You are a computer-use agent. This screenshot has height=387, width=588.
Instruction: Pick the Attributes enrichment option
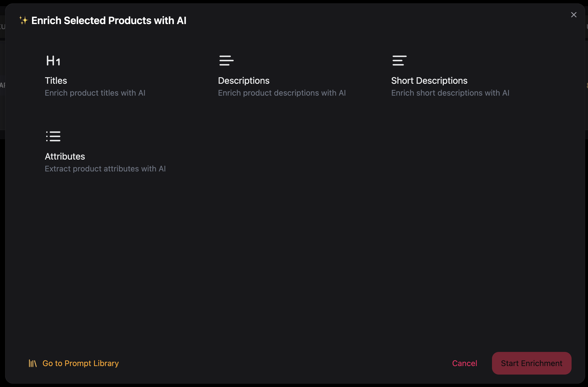coord(65,156)
